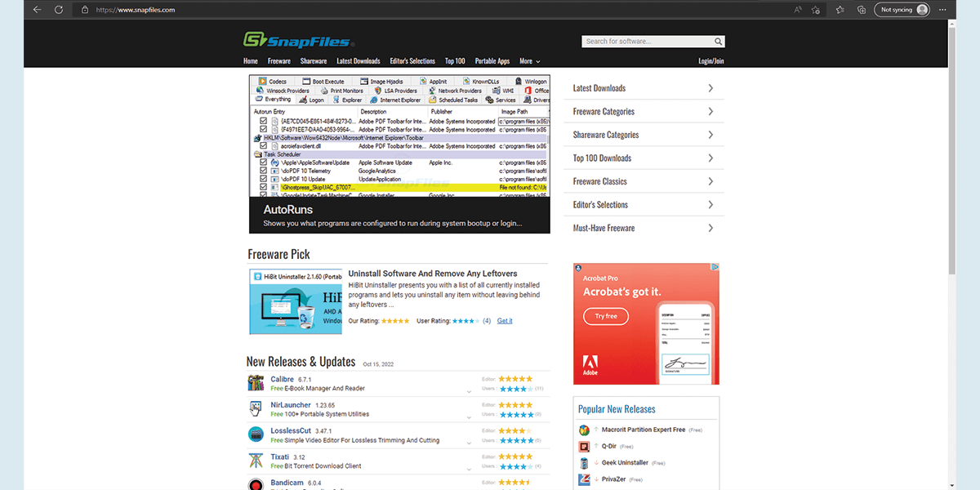The width and height of the screenshot is (980, 490).
Task: Click the Tixati app icon
Action: [x=256, y=461]
